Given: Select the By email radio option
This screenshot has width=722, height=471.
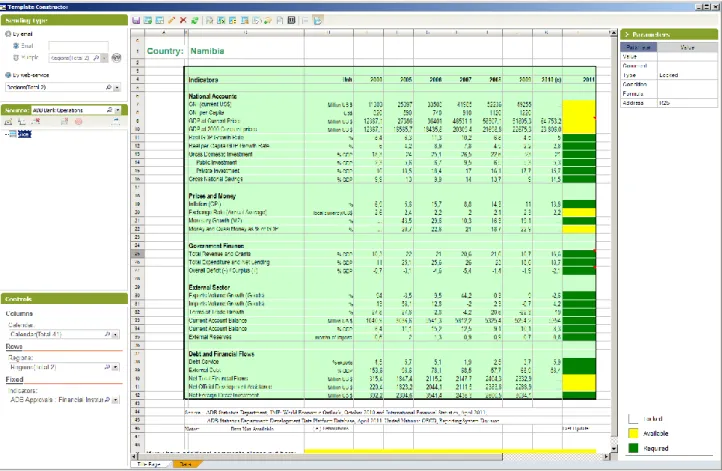Looking at the screenshot, I should click(x=8, y=34).
